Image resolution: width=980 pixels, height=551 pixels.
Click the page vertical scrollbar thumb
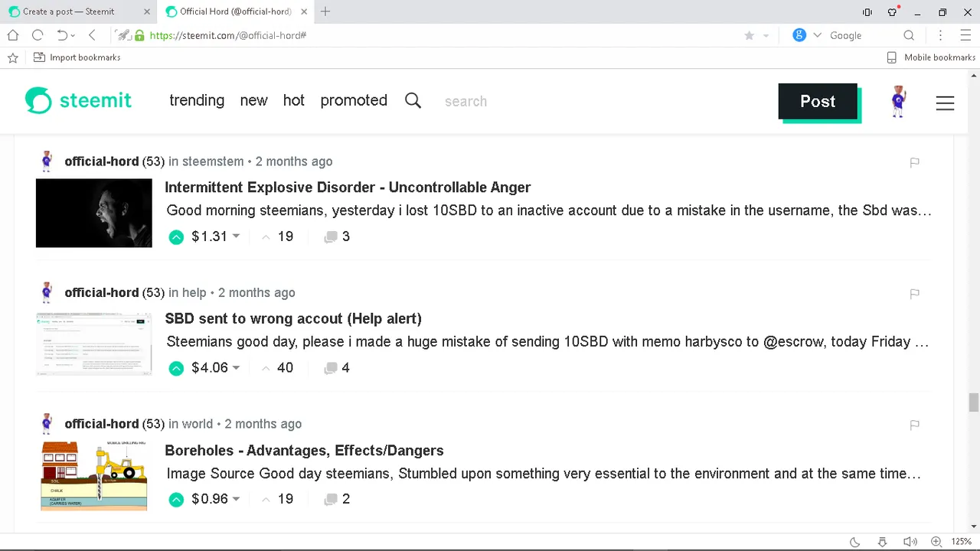(x=973, y=402)
